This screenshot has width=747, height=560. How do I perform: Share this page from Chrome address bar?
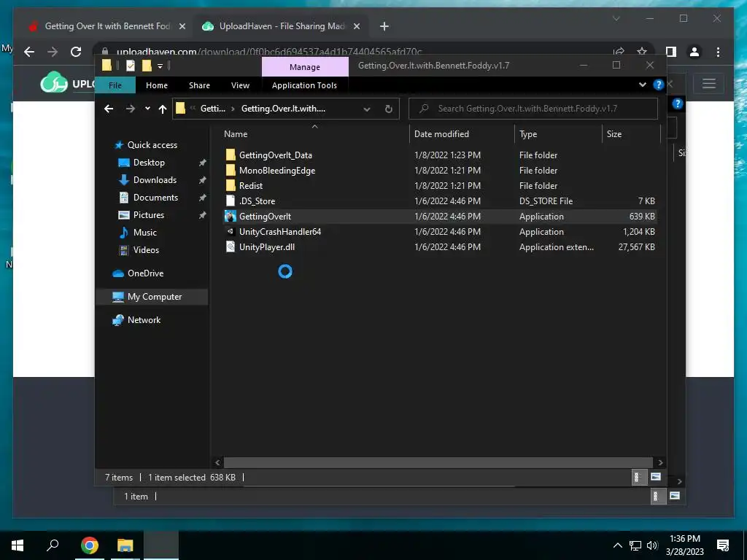(619, 52)
